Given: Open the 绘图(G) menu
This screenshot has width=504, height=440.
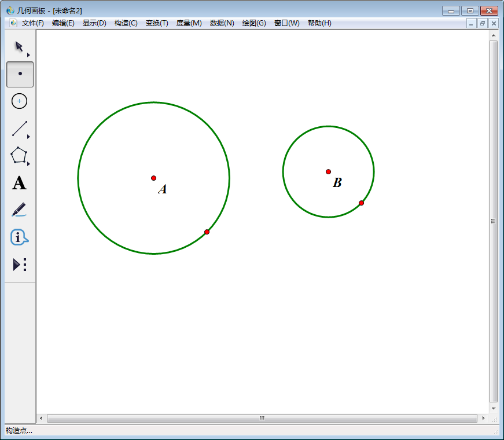Looking at the screenshot, I should click(x=254, y=23).
